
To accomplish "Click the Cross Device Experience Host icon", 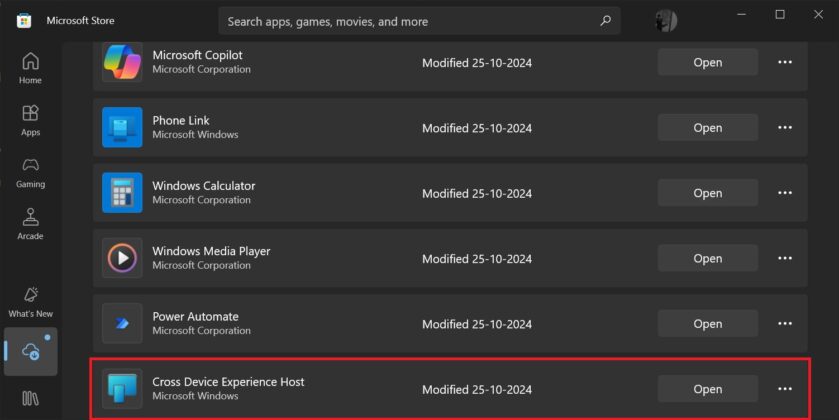I will tap(122, 389).
